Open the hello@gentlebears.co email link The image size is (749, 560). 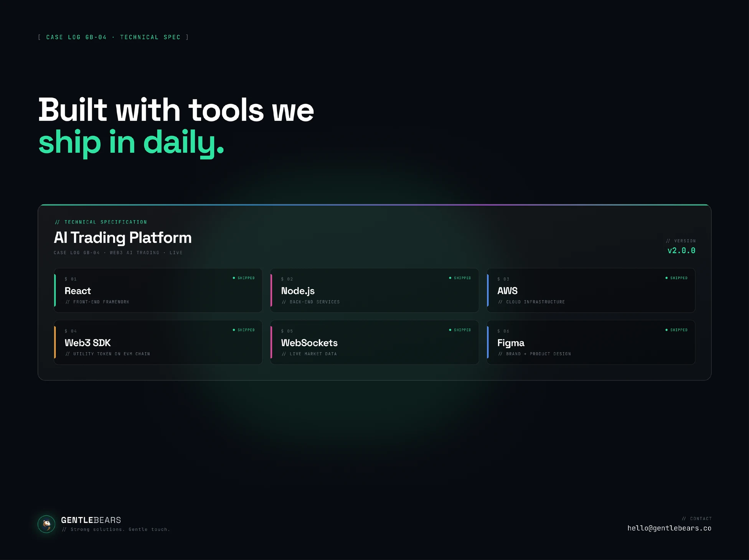pyautogui.click(x=669, y=528)
